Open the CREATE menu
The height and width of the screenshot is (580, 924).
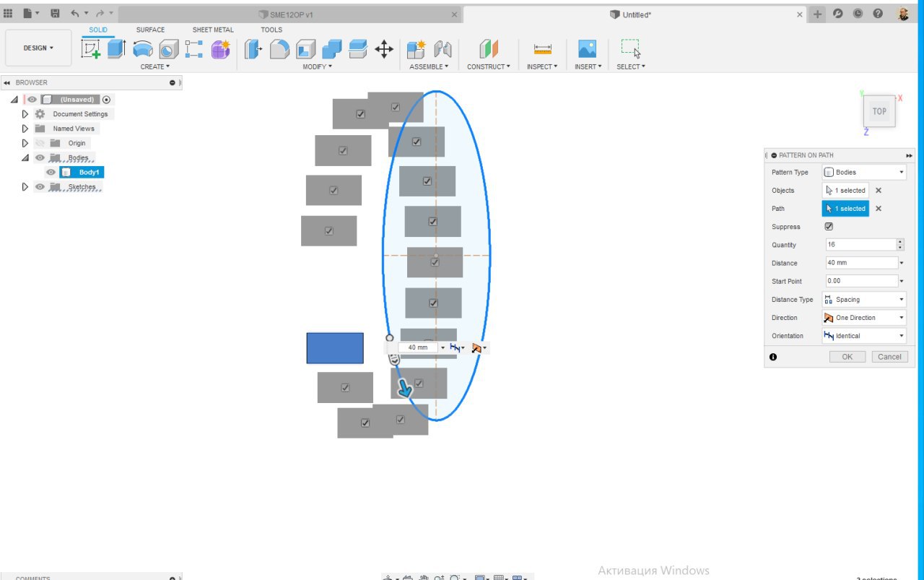155,66
